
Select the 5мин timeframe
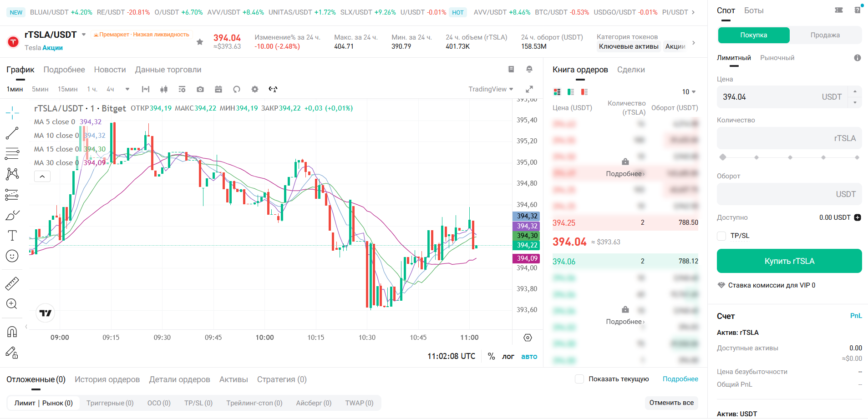[40, 89]
